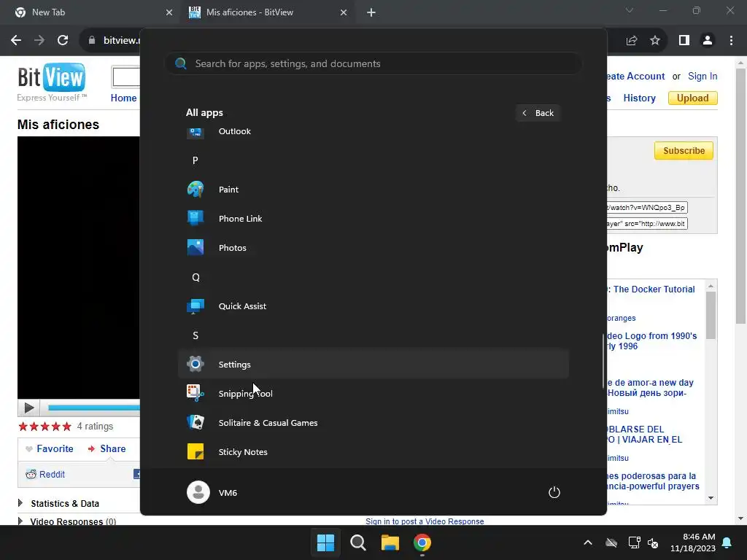The width and height of the screenshot is (747, 560).
Task: Close the New Tab tab
Action: tap(169, 12)
